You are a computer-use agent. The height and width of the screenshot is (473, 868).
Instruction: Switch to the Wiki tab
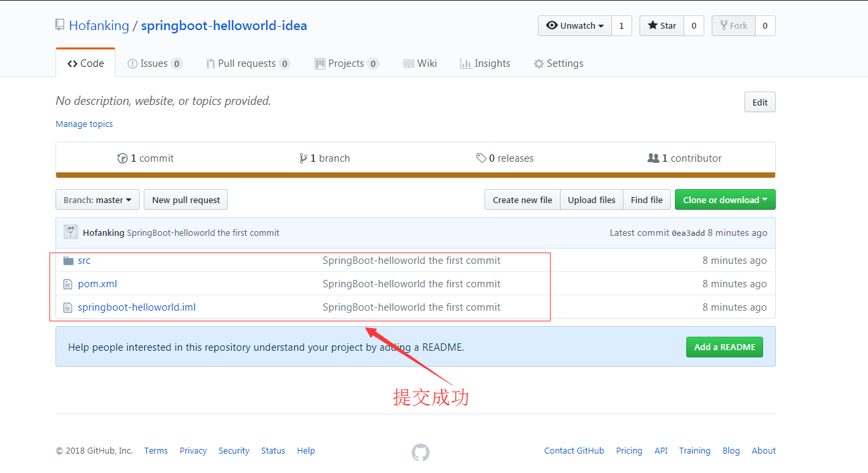click(x=420, y=63)
